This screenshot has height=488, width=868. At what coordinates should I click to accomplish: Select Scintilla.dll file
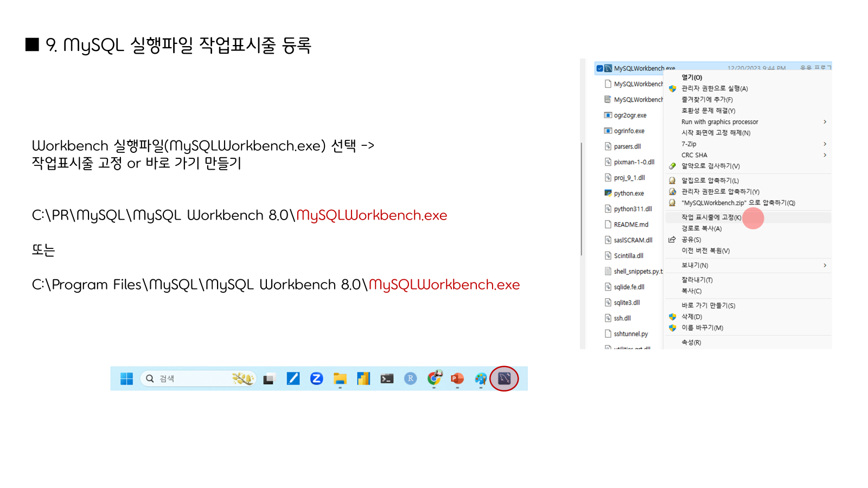click(629, 256)
